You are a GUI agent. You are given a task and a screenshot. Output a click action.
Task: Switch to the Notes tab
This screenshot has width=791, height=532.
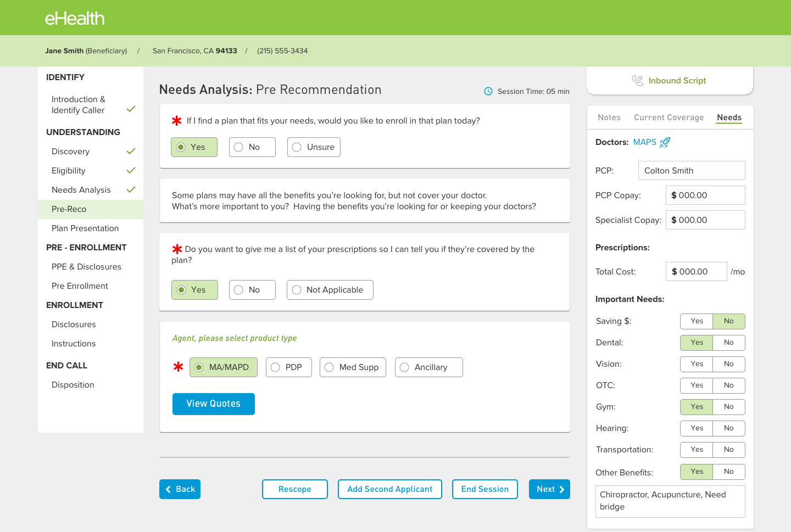(x=609, y=117)
